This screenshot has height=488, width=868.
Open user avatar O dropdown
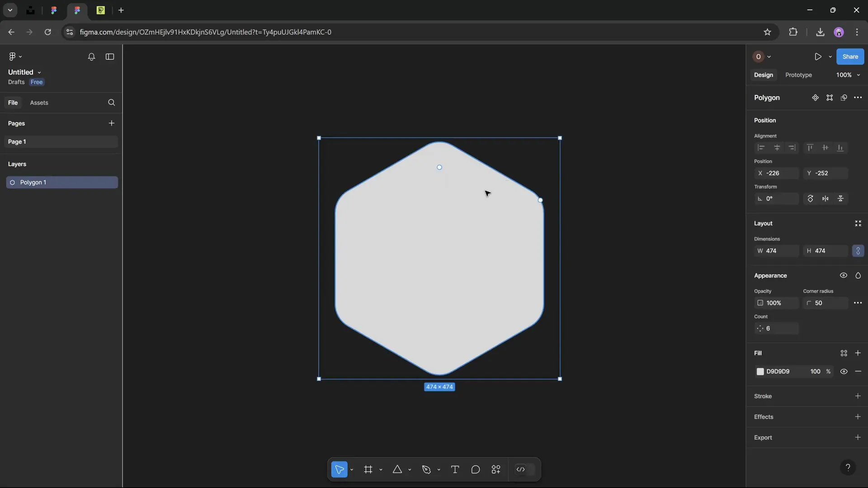(762, 56)
